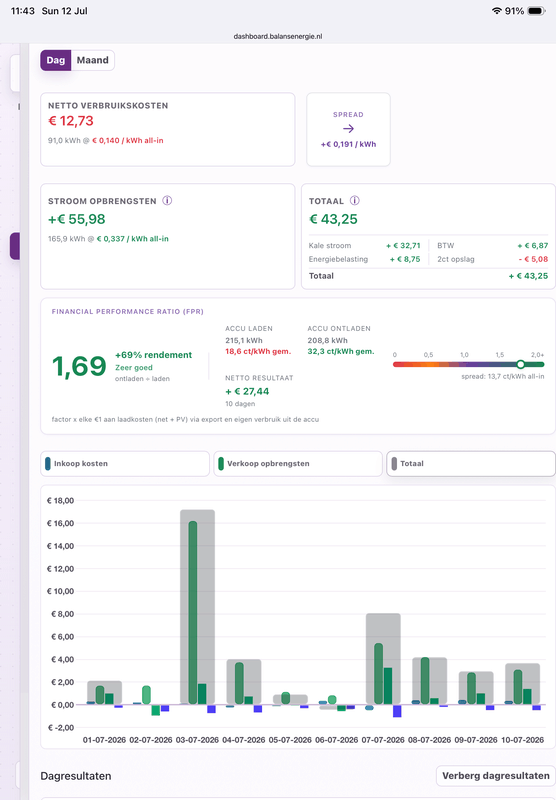Click the +69% rendement text
The width and height of the screenshot is (556, 800).
[154, 355]
